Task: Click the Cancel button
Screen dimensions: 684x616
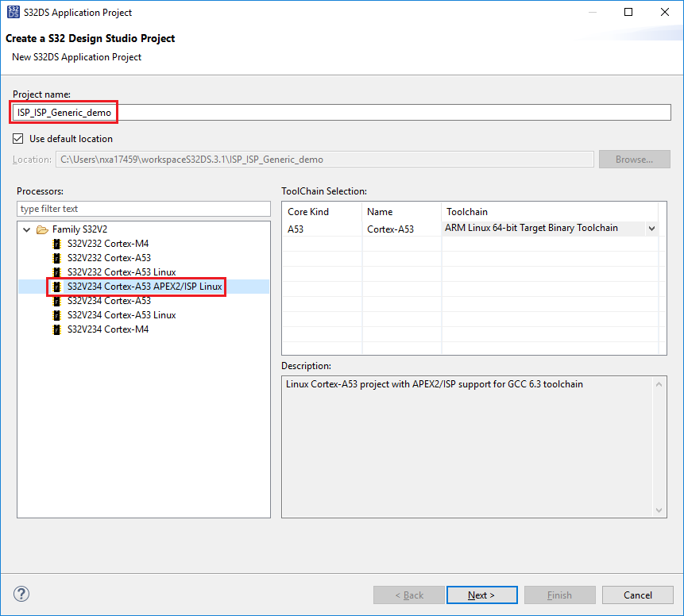Action: tap(637, 595)
